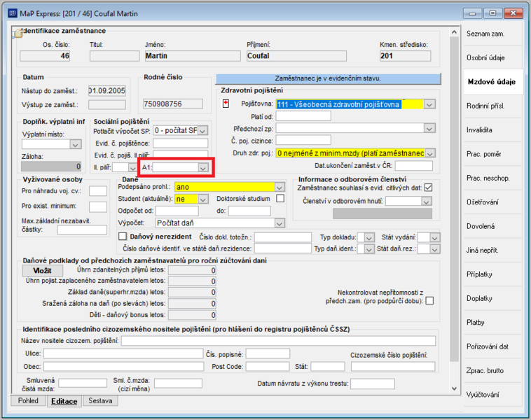The width and height of the screenshot is (531, 420).
Task: Click the Odpočet od date field
Action: 177,211
